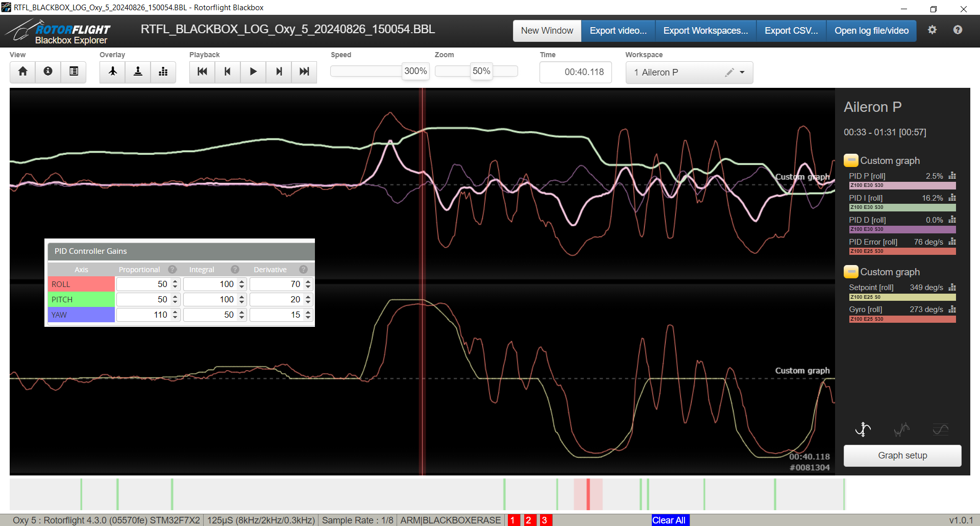The image size is (980, 526).
Task: Collapse the second Custom graph section
Action: (850, 272)
